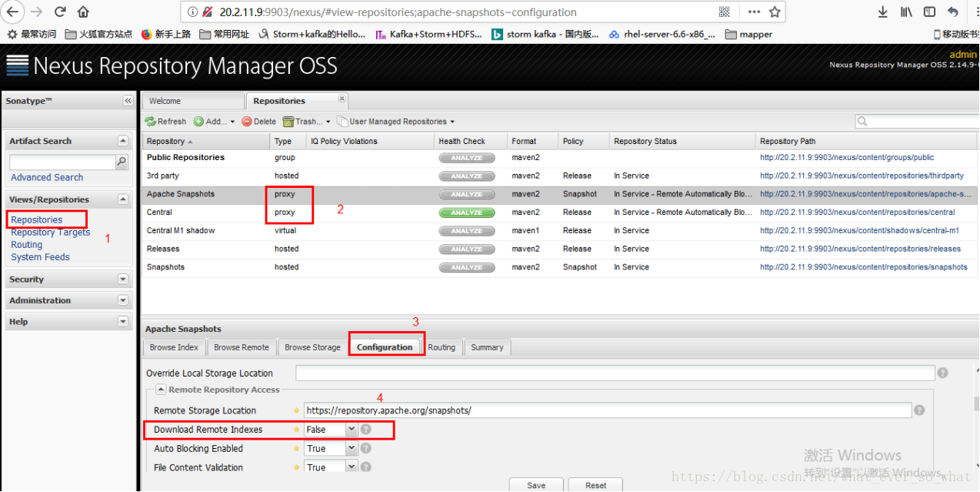
Task: Open browser library icon
Action: pyautogui.click(x=906, y=12)
